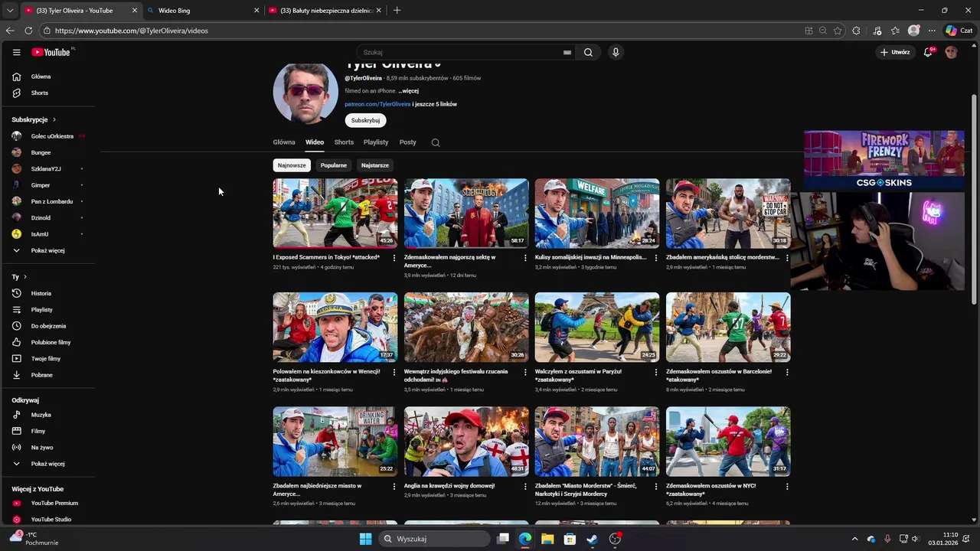Start voice search with the microphone icon

click(616, 52)
